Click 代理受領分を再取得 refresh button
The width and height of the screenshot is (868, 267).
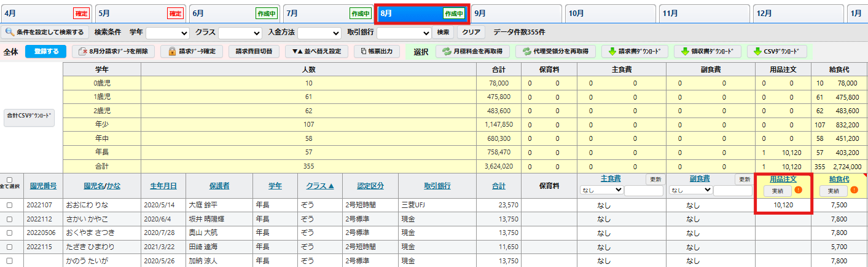[x=555, y=52]
